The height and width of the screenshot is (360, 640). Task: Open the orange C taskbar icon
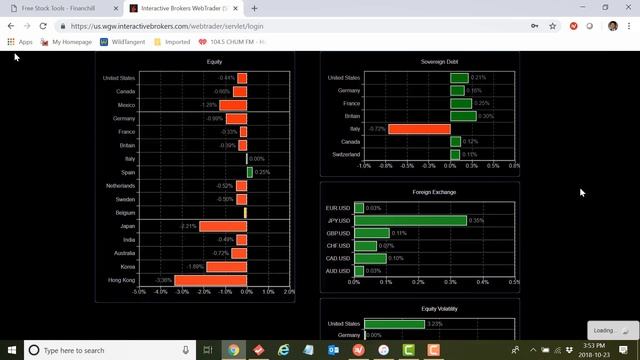click(x=433, y=350)
